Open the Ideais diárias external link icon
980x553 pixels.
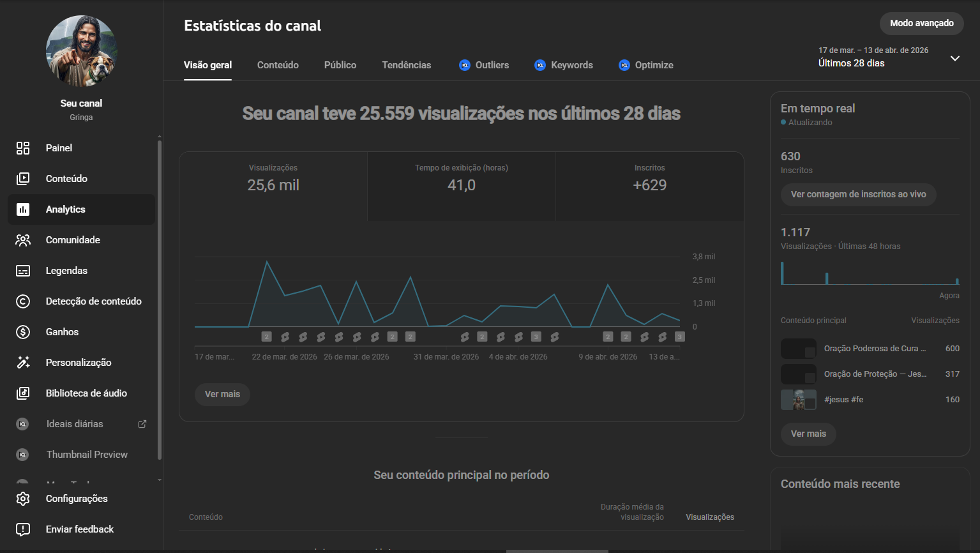(142, 424)
